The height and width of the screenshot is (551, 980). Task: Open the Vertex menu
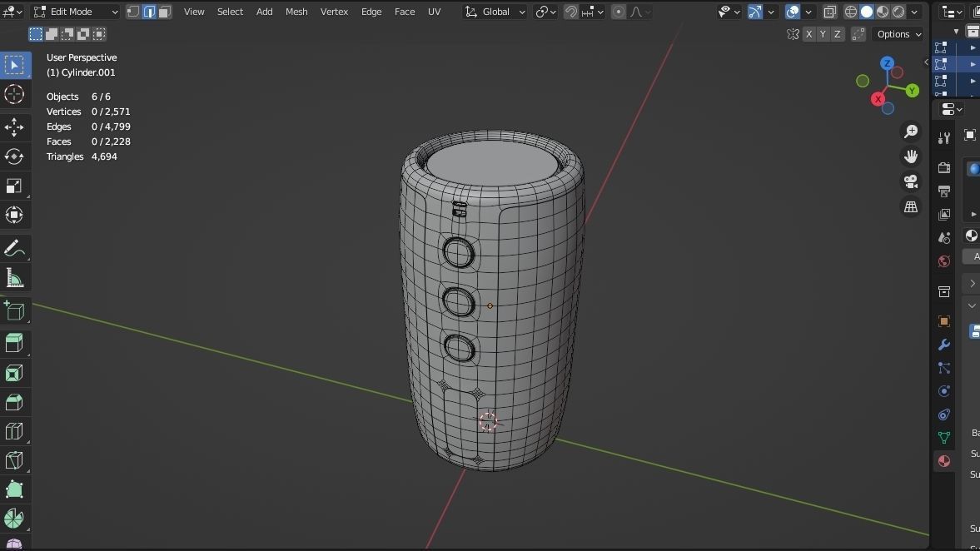(x=335, y=12)
